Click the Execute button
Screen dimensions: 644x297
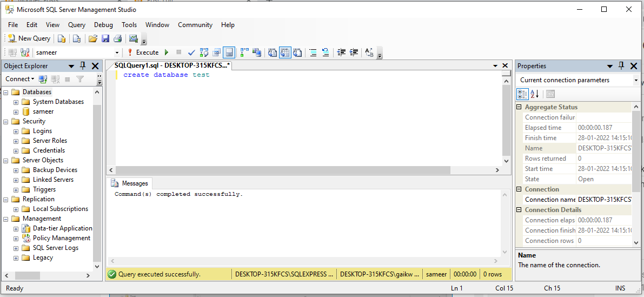tap(143, 52)
